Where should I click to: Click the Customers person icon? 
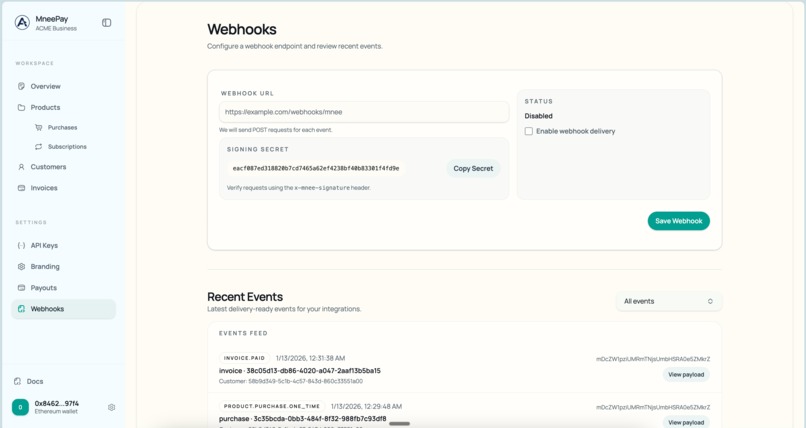(x=21, y=167)
